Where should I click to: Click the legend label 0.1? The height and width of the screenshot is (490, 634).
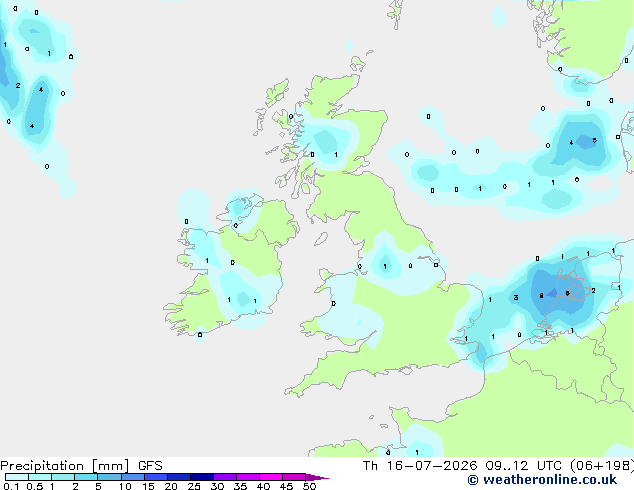click(x=11, y=486)
